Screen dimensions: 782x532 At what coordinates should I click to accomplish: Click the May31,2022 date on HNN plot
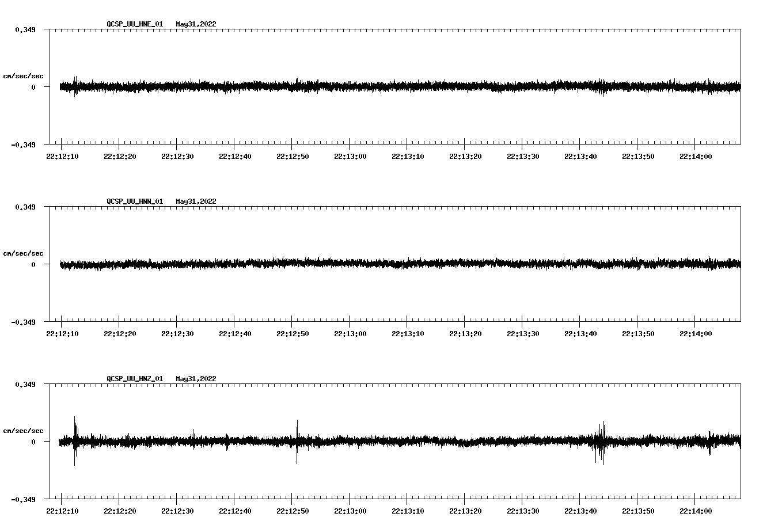pyautogui.click(x=196, y=202)
